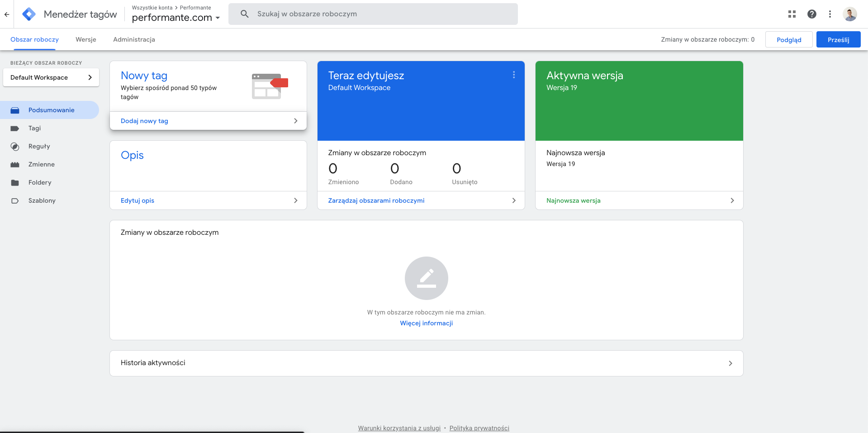Click the Foldery folder icon
The height and width of the screenshot is (433, 868).
tap(15, 183)
